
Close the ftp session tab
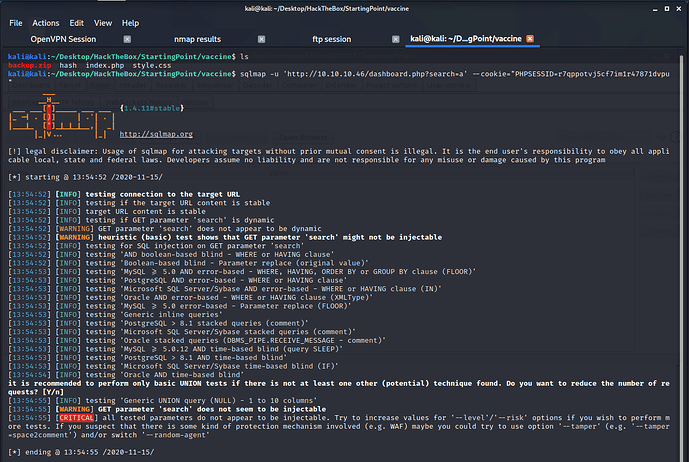coord(395,39)
